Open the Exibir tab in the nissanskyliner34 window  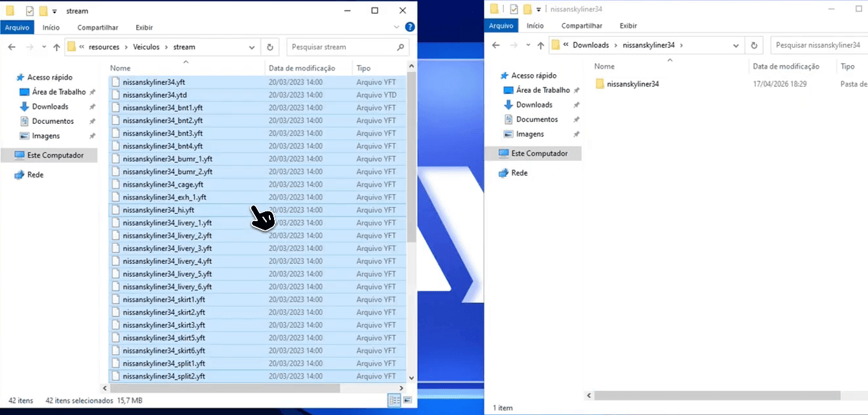click(628, 25)
